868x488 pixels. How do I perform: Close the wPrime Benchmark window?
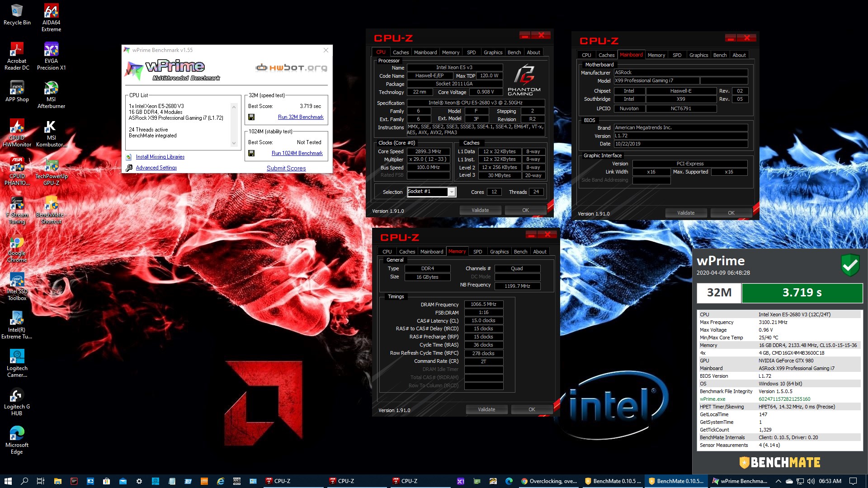tap(325, 50)
